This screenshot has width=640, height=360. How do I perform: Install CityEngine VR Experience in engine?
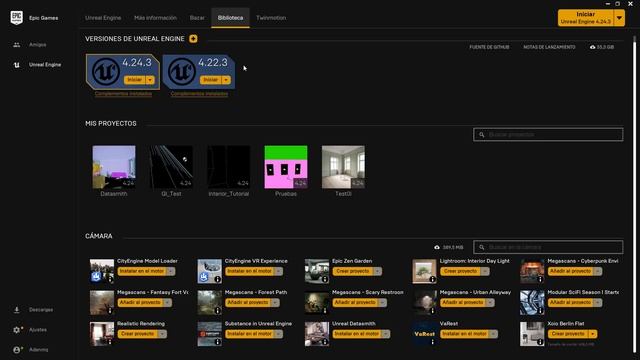pos(249,271)
